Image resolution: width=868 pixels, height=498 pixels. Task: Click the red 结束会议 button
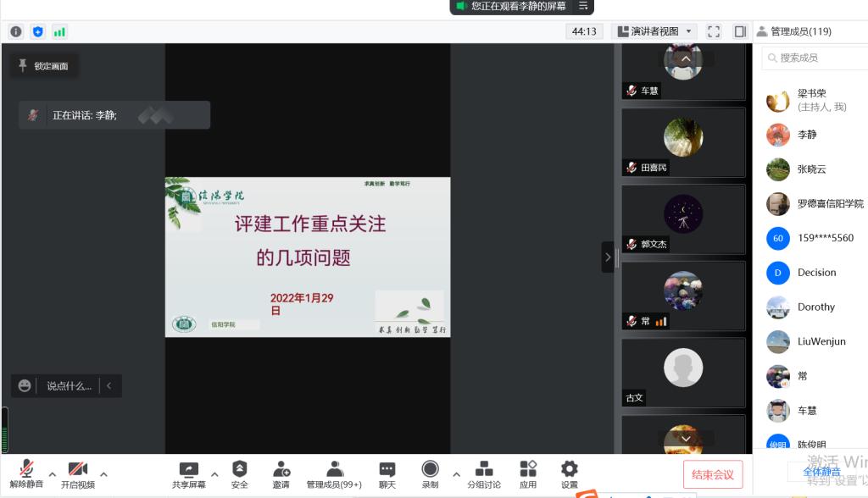(713, 474)
